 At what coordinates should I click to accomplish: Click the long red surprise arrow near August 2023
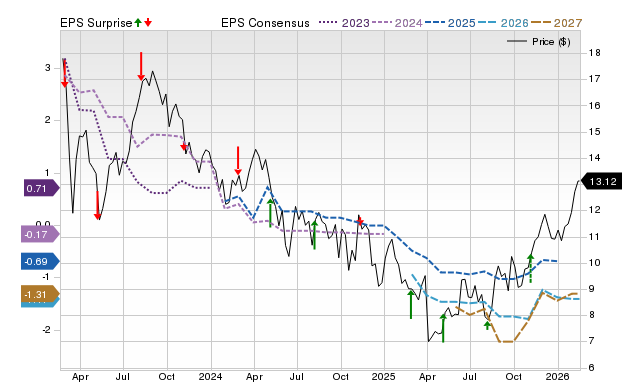coord(141,66)
